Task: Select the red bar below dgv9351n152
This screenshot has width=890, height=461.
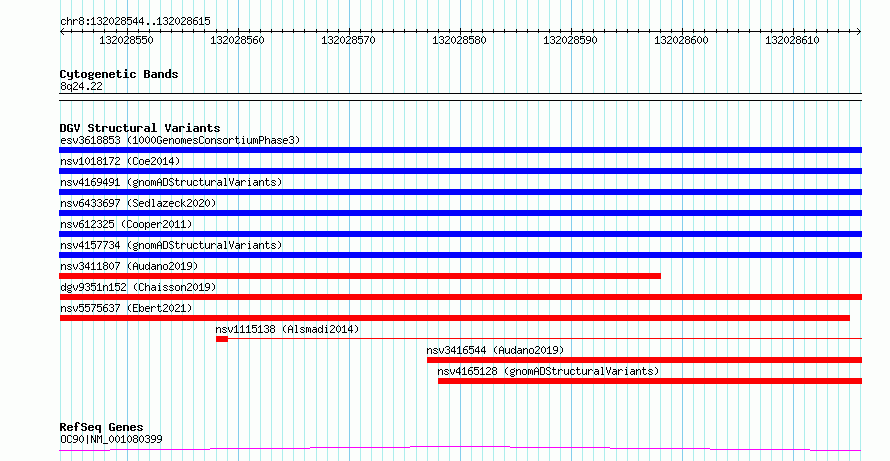Action: pos(460,297)
